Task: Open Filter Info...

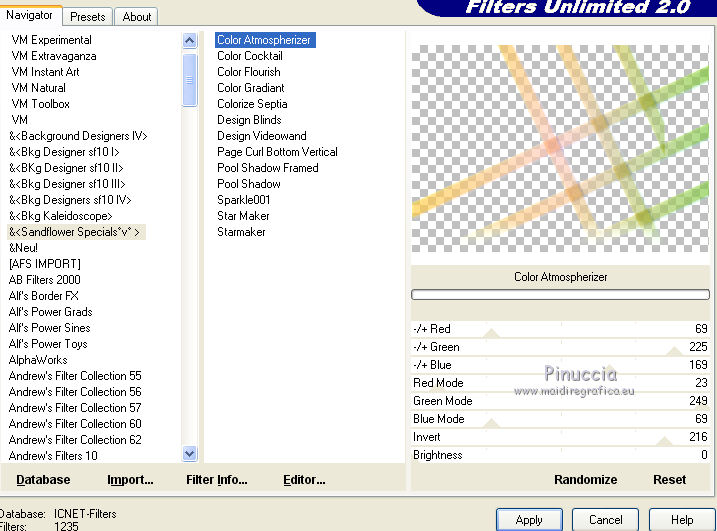Action: (x=216, y=479)
